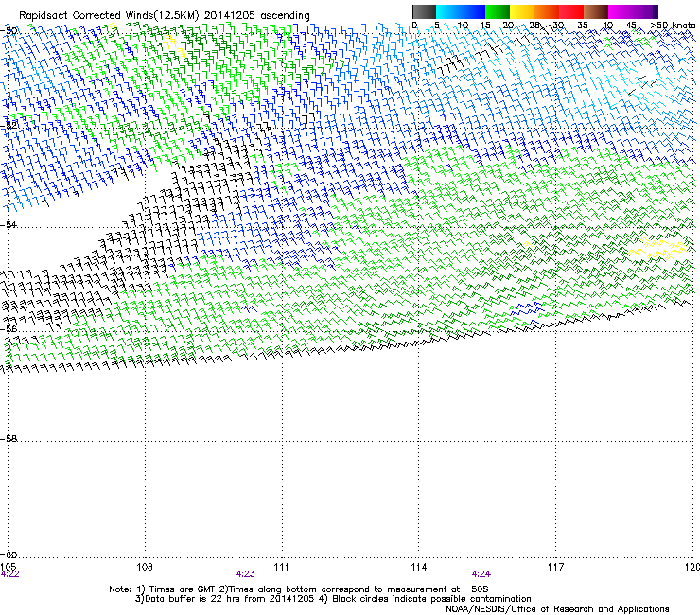Click the '111' longitude axis label
This screenshot has height=615, width=700.
tap(281, 567)
